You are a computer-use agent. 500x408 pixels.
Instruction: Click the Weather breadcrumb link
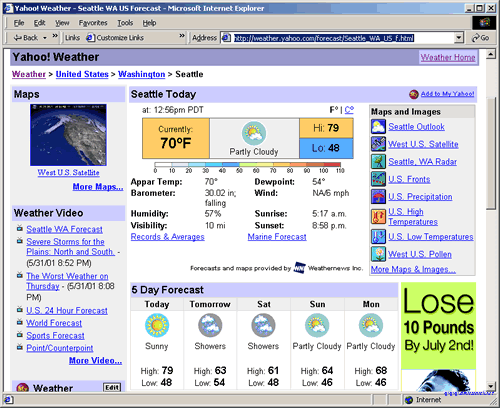29,74
